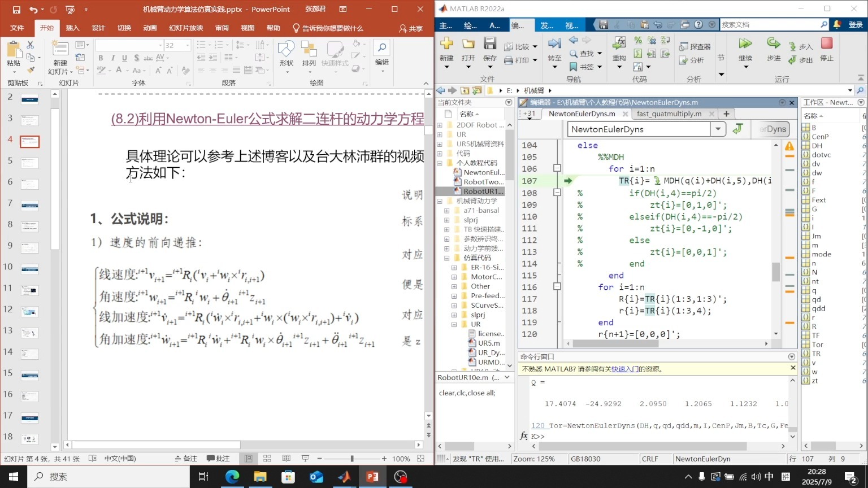Open the 插入 (Insert) tab in PowerPoint

72,28
